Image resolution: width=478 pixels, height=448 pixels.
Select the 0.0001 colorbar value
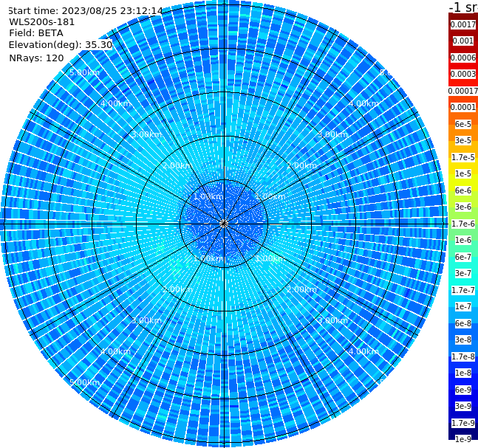click(x=463, y=107)
